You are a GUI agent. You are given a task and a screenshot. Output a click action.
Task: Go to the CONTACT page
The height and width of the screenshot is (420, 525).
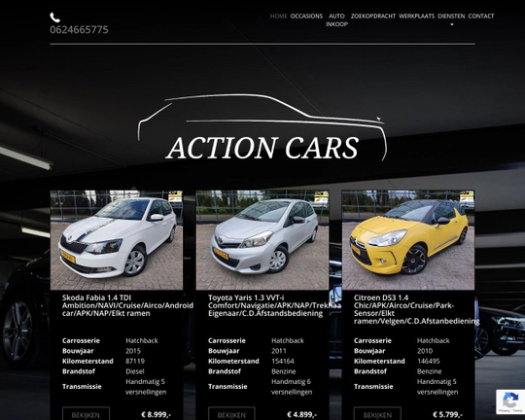pos(481,17)
